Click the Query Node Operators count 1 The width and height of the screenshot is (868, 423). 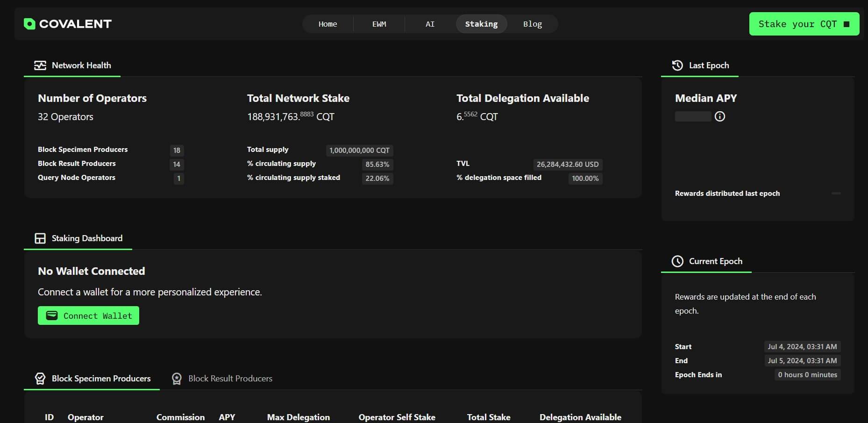[x=178, y=179]
